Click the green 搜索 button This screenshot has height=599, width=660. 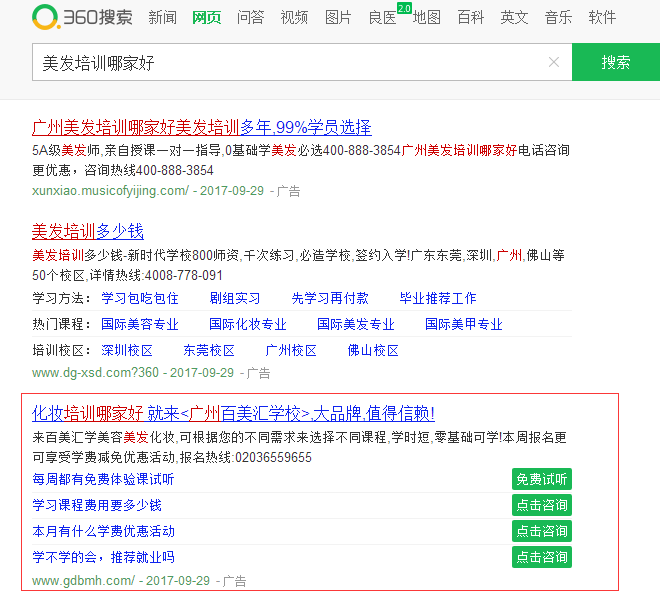pos(615,62)
